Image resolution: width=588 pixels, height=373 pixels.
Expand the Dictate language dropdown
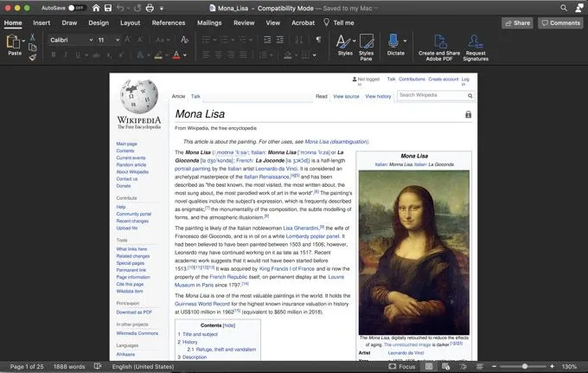[405, 41]
